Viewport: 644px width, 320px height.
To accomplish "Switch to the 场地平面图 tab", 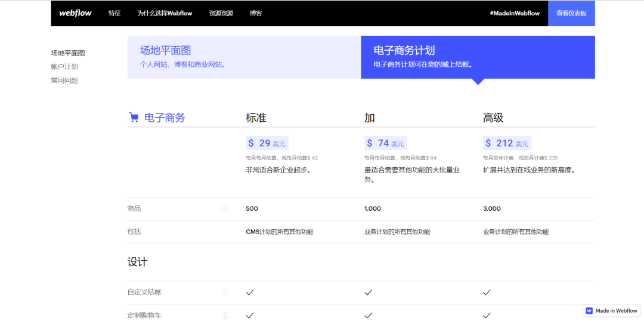I will tap(244, 57).
